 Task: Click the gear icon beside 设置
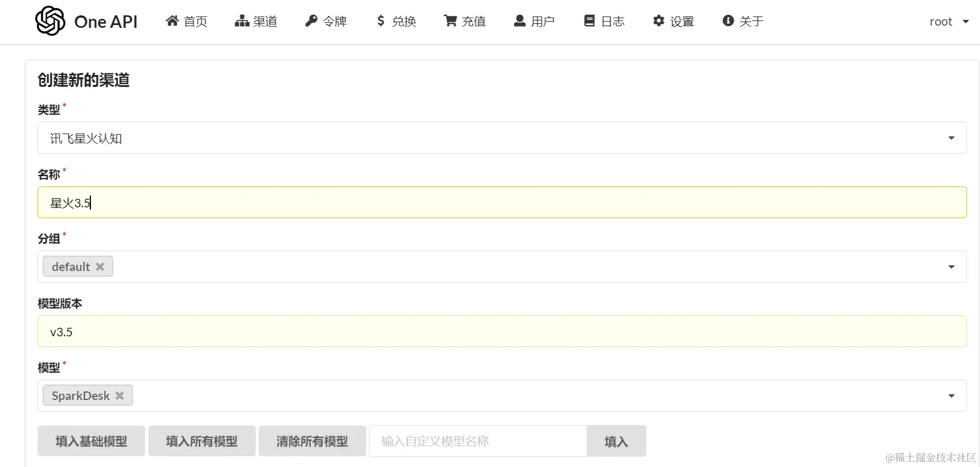coord(659,21)
